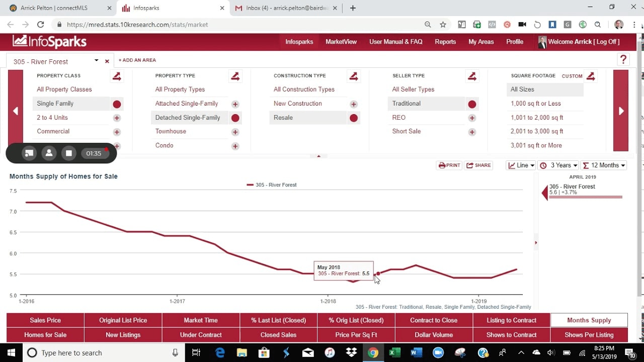Click the River Forest legend color marker
The height and width of the screenshot is (362, 644).
click(x=250, y=185)
